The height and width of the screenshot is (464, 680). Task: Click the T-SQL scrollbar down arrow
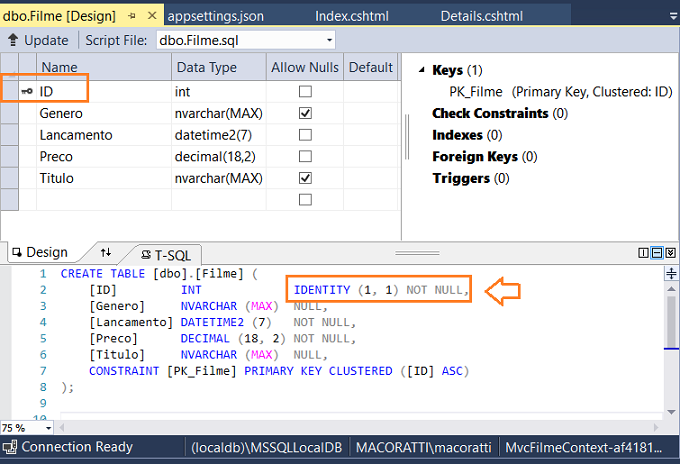tap(671, 412)
